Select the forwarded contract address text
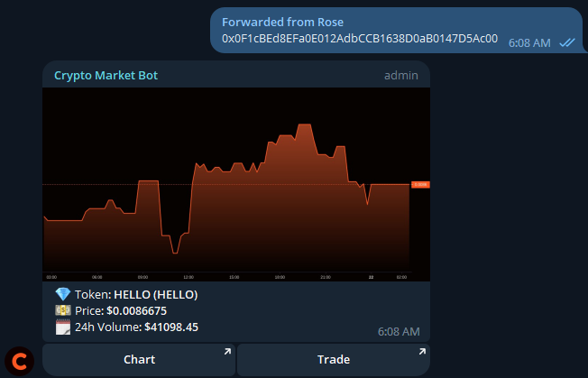 pyautogui.click(x=360, y=39)
